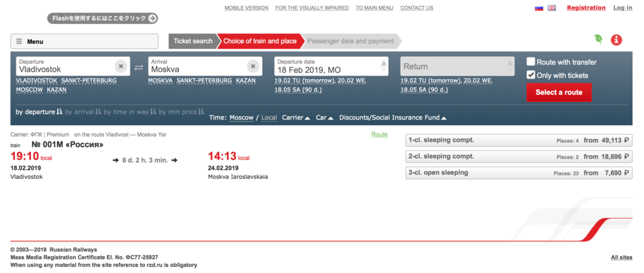Choose VLADIVOSTOK departure suggestion
Image resolution: width=644 pixels, height=273 pixels.
36,81
